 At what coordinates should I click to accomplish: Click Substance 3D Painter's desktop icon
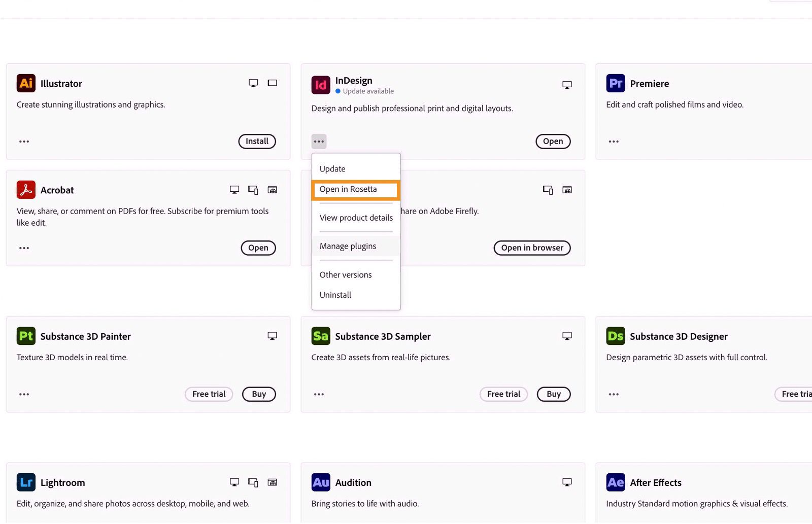(x=273, y=336)
